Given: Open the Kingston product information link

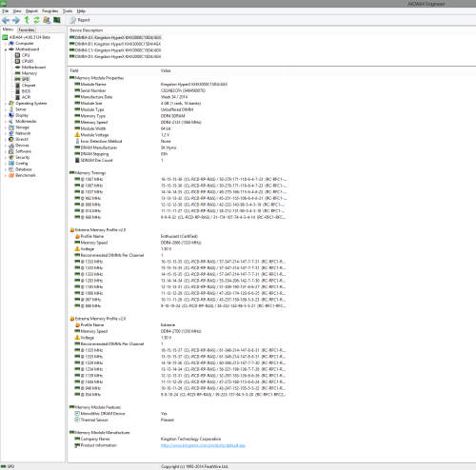Looking at the screenshot, I should pos(203,445).
